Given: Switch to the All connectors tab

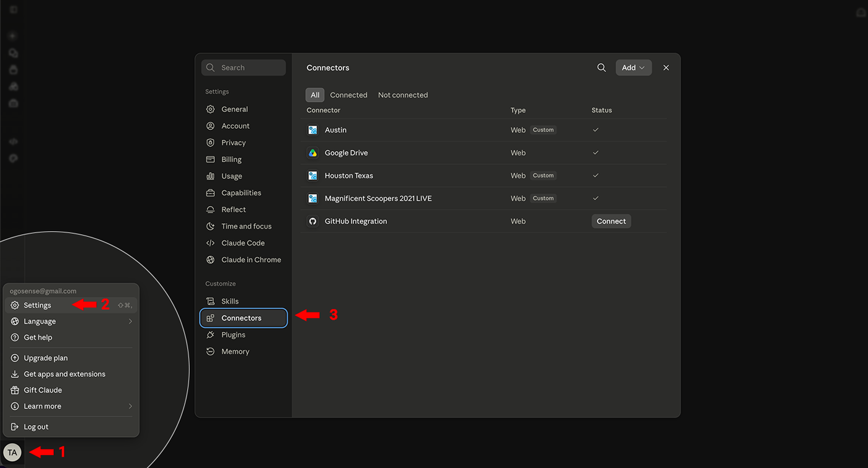Looking at the screenshot, I should (x=315, y=95).
